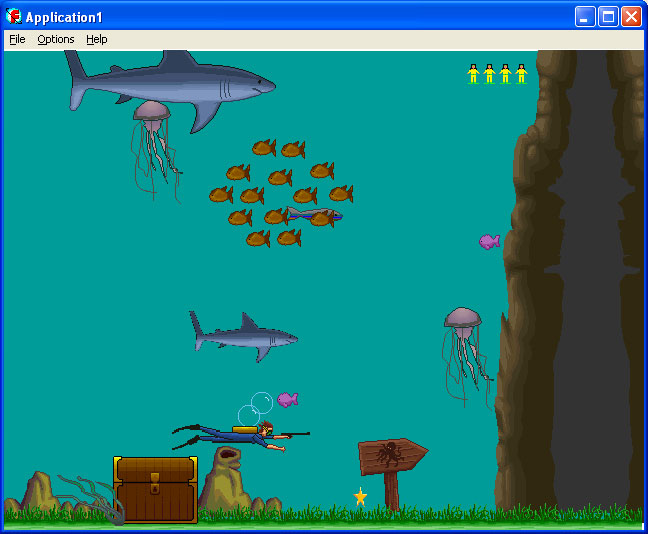
Task: Click the Application1 title bar icon
Action: click(14, 16)
